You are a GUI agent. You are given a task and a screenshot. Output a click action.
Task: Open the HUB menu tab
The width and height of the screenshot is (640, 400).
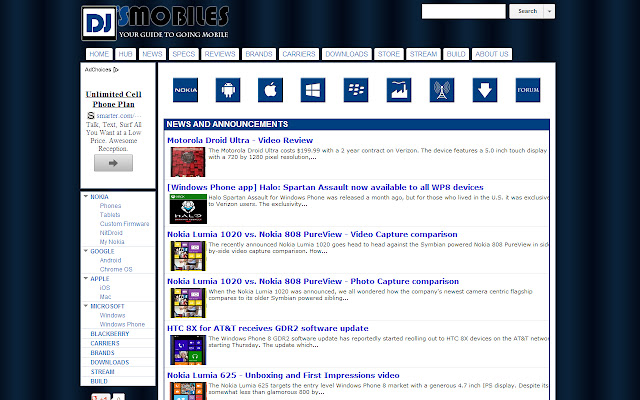(x=125, y=54)
